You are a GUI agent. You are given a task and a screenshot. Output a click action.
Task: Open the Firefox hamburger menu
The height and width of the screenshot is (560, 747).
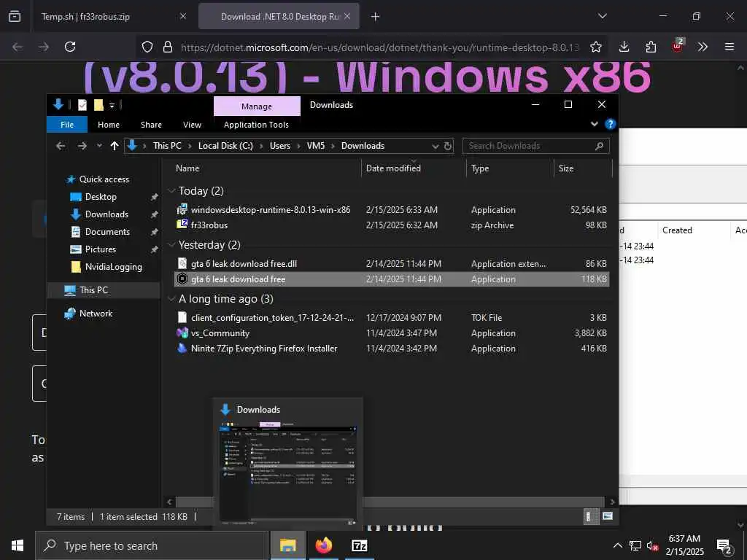729,47
